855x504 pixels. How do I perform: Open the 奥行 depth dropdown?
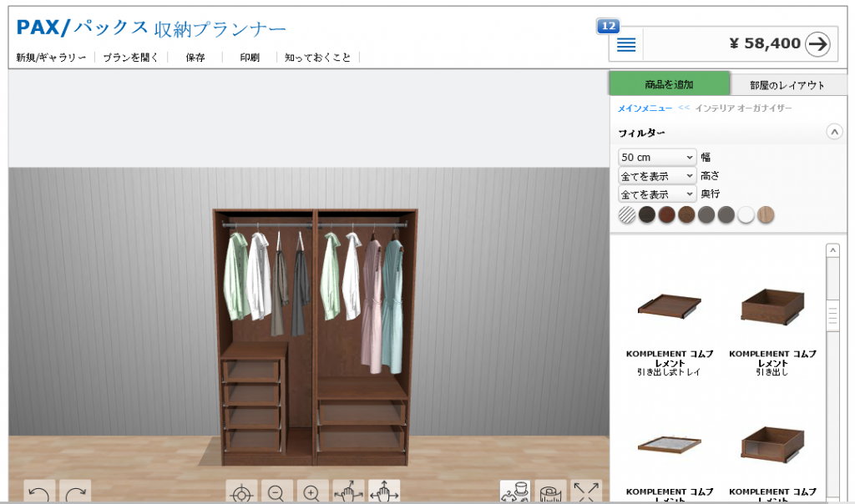[657, 194]
